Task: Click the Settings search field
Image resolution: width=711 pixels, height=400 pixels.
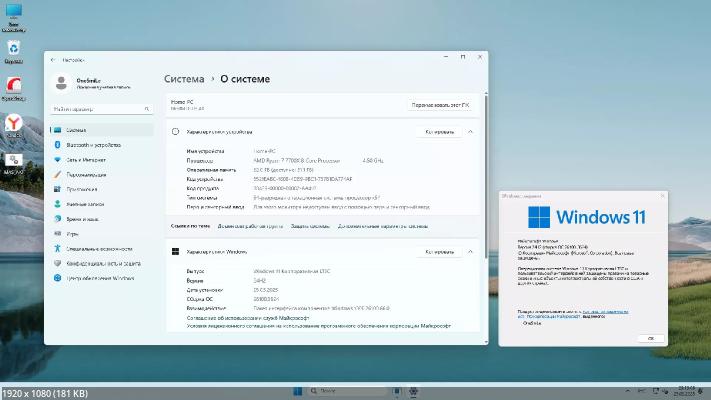Action: click(x=102, y=109)
